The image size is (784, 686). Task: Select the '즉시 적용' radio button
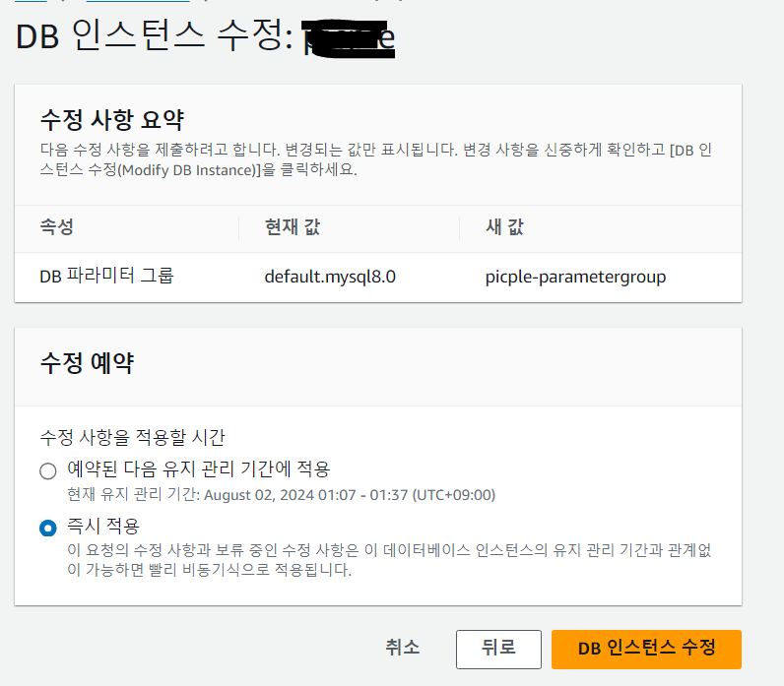(48, 528)
